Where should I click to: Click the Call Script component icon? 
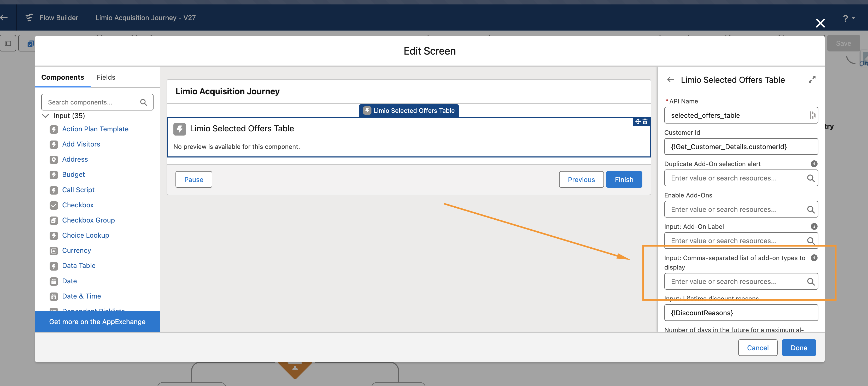[x=54, y=190]
